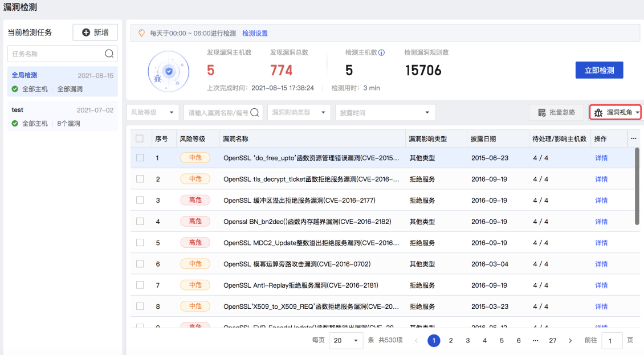Expand the 漏洞影响类型 dropdown
The width and height of the screenshot is (644, 355).
299,112
